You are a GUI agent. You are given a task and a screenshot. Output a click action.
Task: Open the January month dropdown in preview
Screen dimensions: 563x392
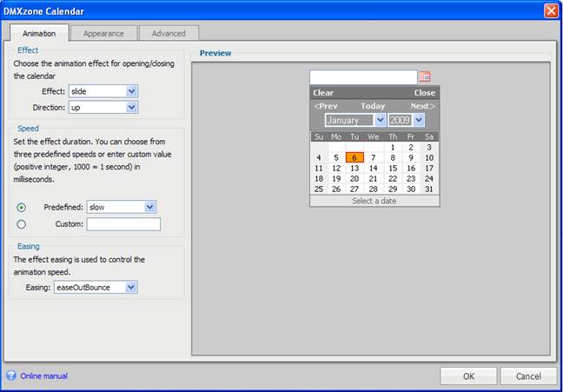click(x=355, y=120)
